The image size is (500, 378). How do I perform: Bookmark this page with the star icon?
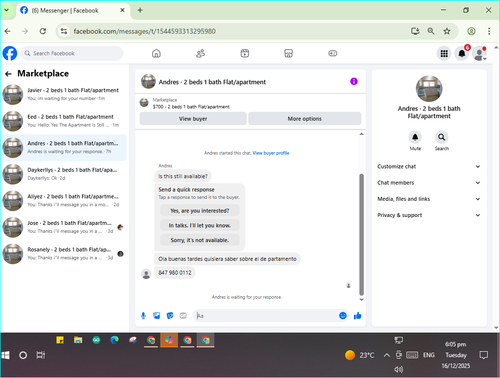[x=447, y=31]
